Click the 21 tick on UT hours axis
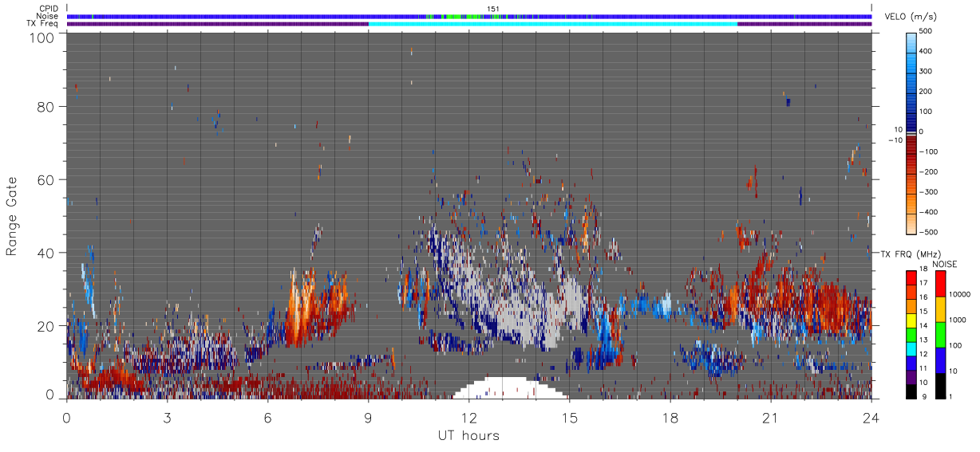The height and width of the screenshot is (452, 980). tap(771, 418)
